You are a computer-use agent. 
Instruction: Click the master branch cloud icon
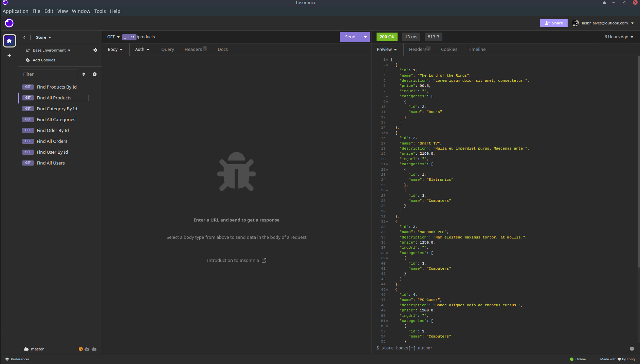(26, 349)
